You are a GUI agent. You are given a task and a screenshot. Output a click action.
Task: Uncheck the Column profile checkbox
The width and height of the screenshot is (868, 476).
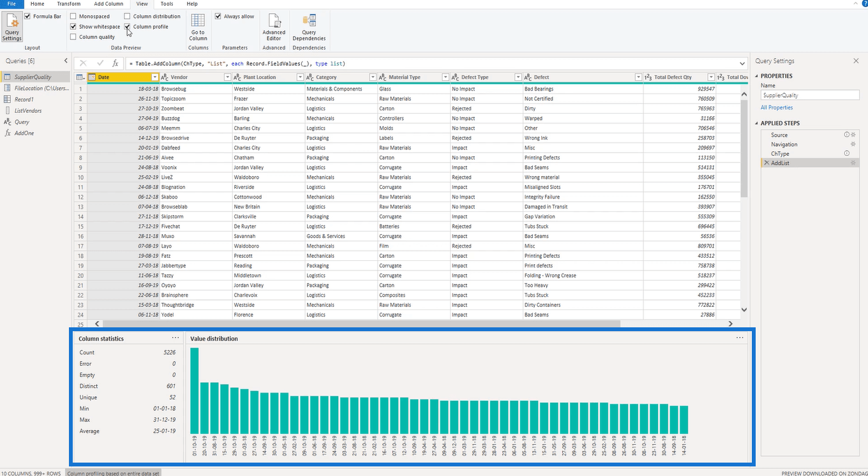(x=128, y=27)
